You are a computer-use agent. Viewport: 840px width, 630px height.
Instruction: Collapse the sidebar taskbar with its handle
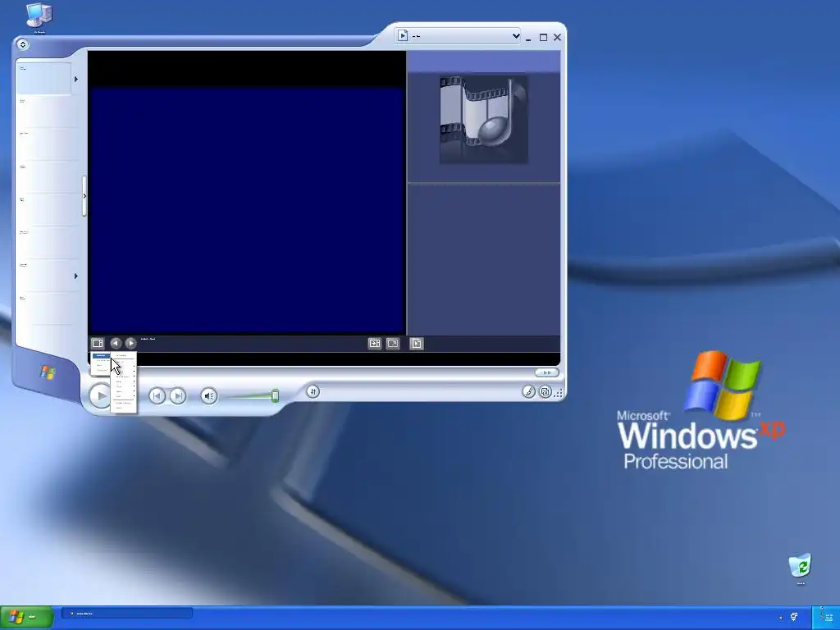(x=84, y=196)
